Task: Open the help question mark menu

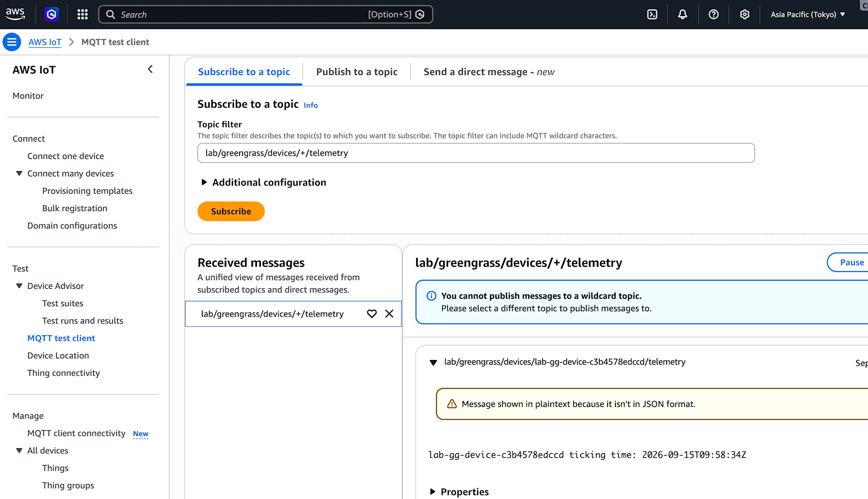Action: (x=713, y=14)
